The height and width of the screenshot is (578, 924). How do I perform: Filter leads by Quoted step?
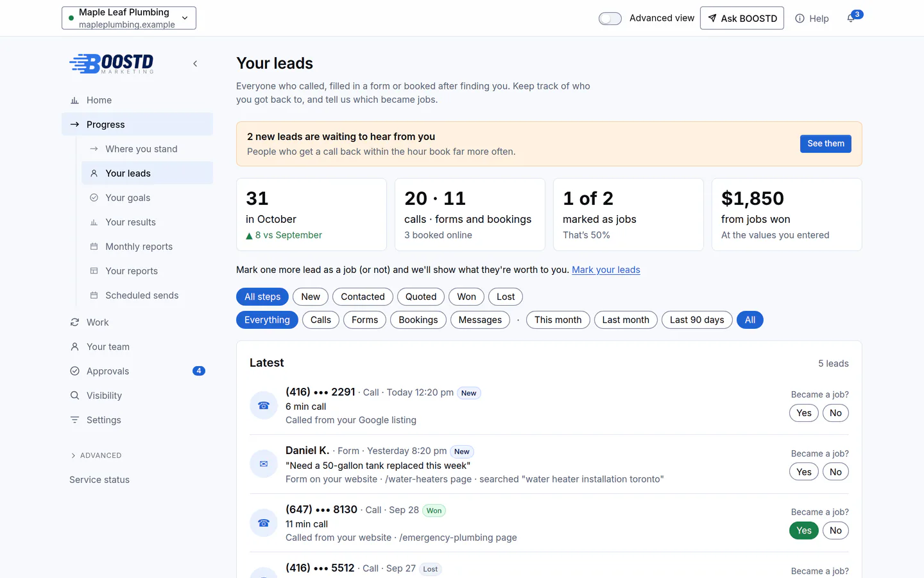click(421, 297)
